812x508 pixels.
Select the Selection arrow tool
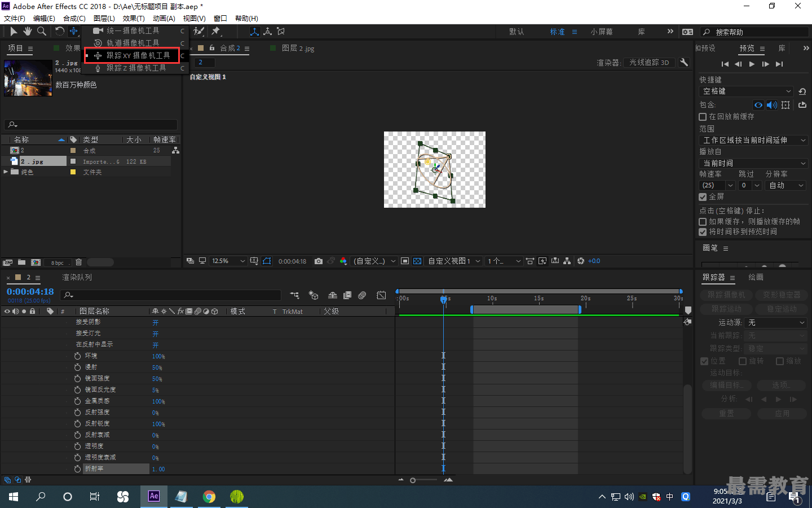click(14, 32)
